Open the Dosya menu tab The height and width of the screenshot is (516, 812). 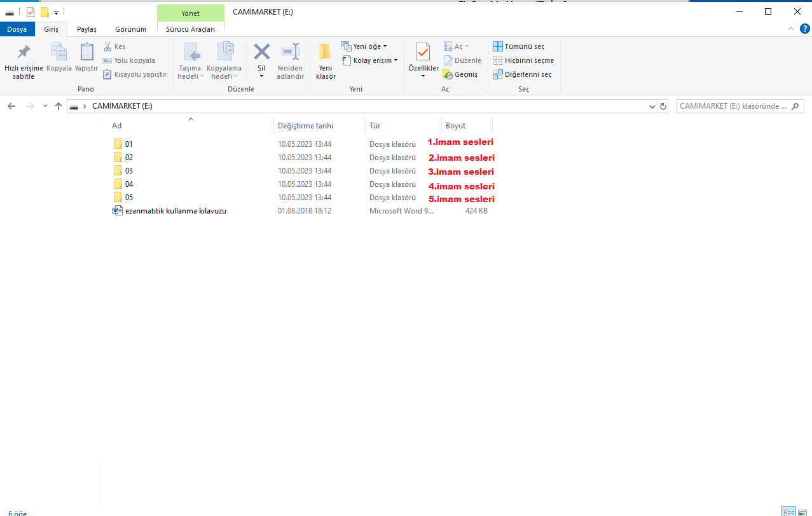point(17,29)
